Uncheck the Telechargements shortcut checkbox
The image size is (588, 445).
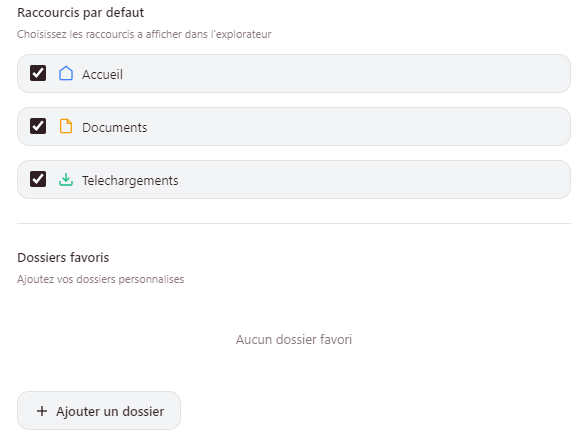point(38,179)
